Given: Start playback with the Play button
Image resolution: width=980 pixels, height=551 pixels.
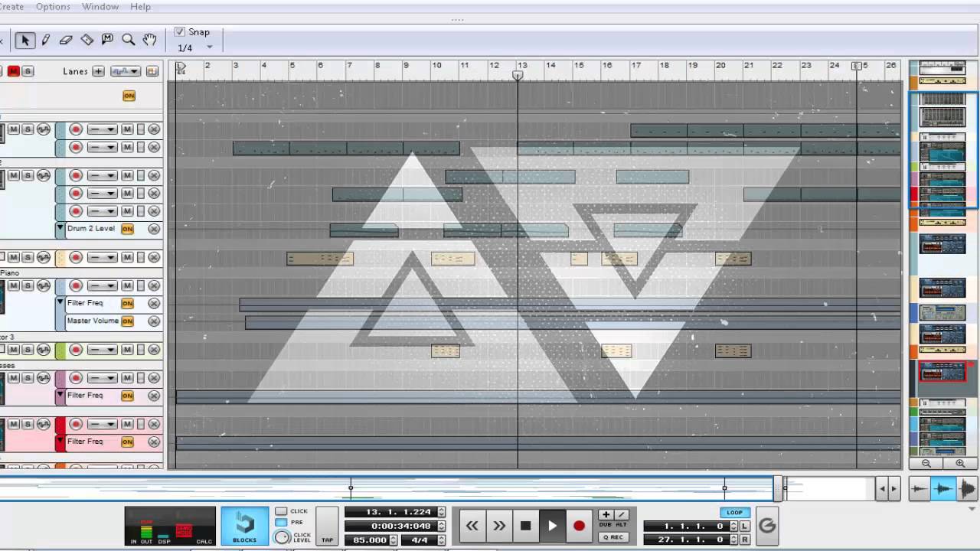Looking at the screenshot, I should tap(552, 526).
